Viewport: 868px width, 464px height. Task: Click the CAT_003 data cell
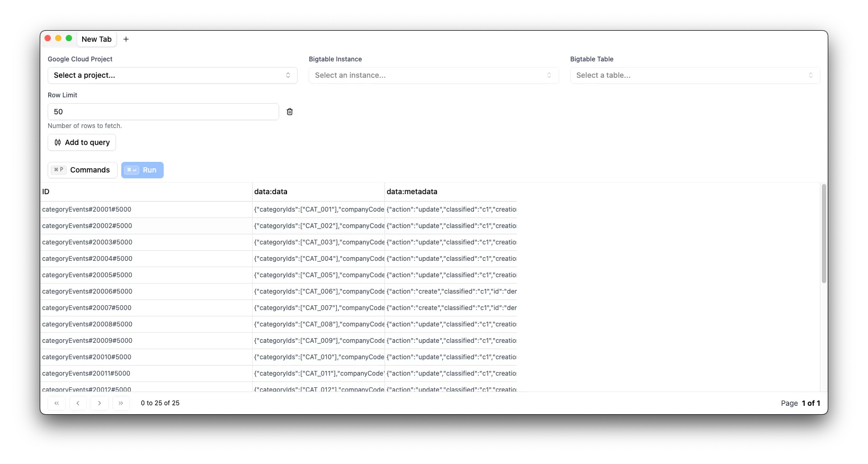pyautogui.click(x=318, y=242)
